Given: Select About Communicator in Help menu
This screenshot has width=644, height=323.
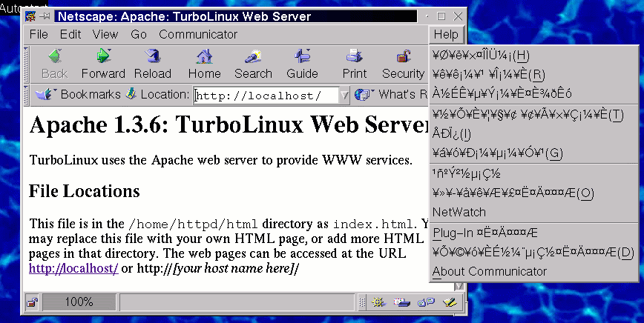Looking at the screenshot, I should coord(533,271).
